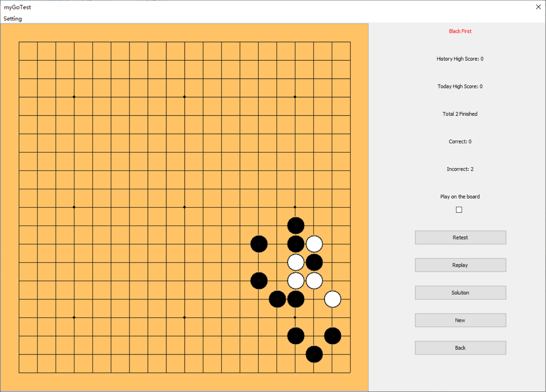Start a new puzzle with New
The width and height of the screenshot is (546, 392).
tap(460, 320)
